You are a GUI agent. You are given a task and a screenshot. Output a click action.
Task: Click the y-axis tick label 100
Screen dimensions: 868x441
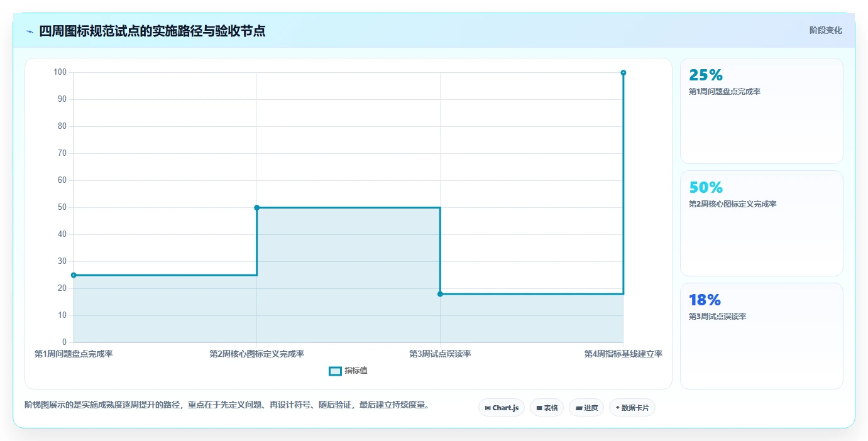60,72
